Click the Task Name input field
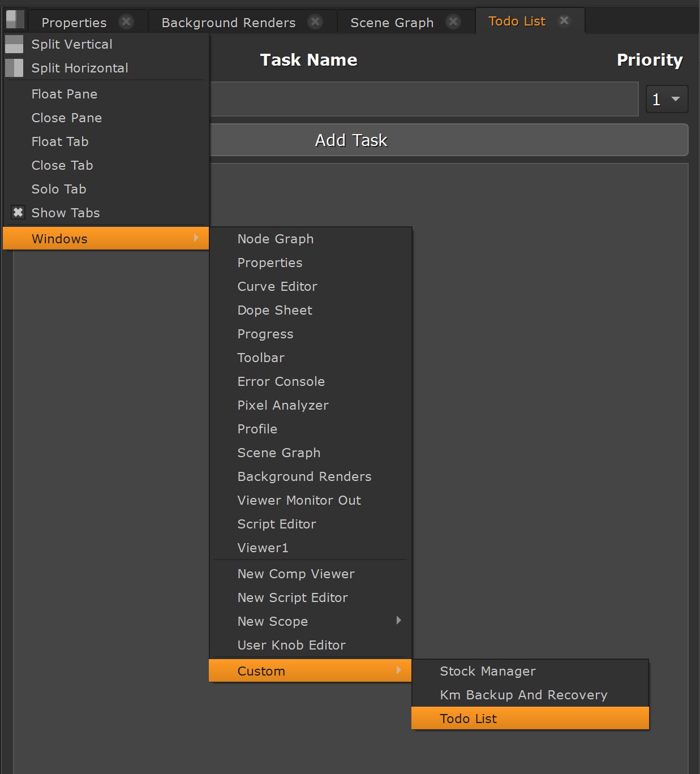Viewport: 700px width, 774px height. (423, 100)
